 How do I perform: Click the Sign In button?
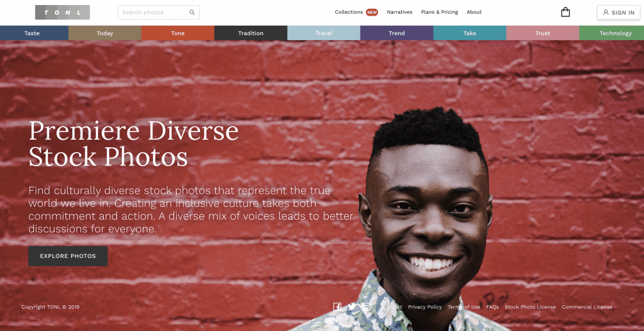(x=619, y=13)
